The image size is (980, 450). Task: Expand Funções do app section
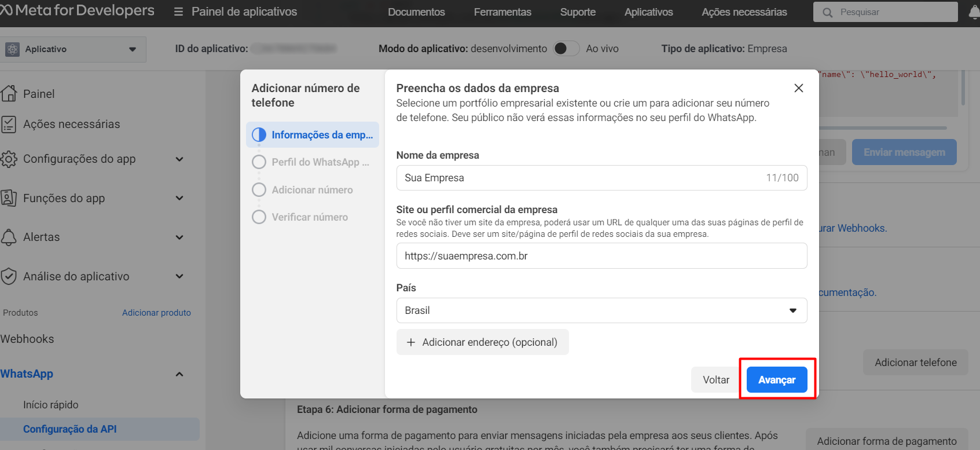tap(179, 198)
